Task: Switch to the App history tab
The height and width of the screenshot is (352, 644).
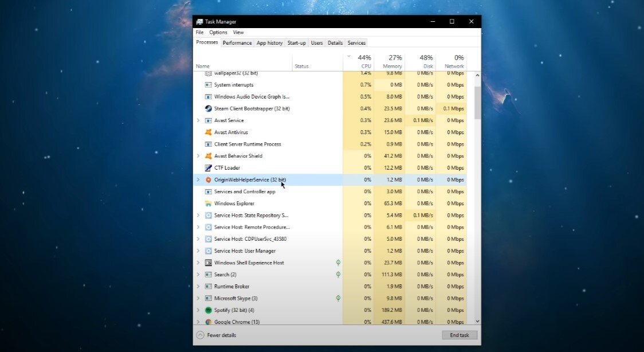Action: tap(269, 43)
